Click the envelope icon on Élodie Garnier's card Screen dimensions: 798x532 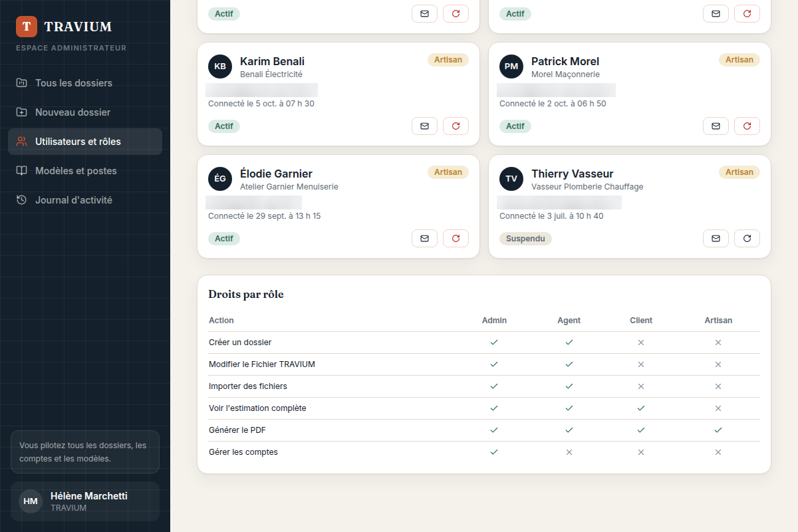click(x=425, y=238)
